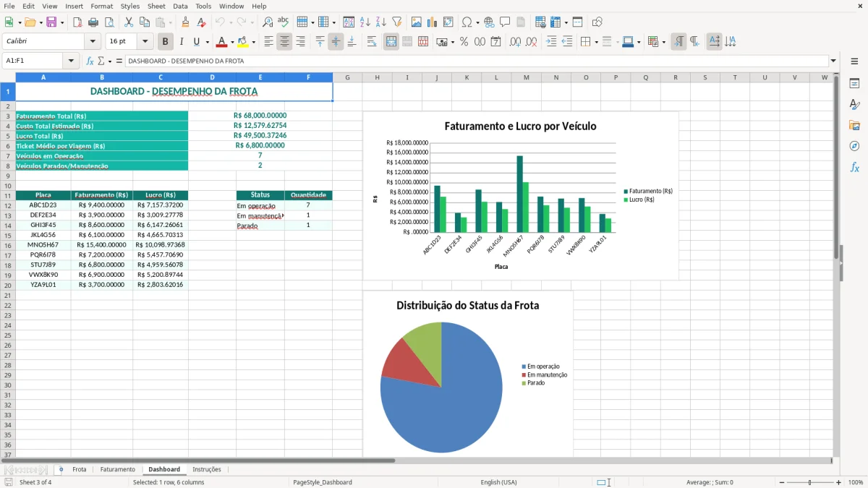
Task: Insert a chart
Action: (433, 22)
